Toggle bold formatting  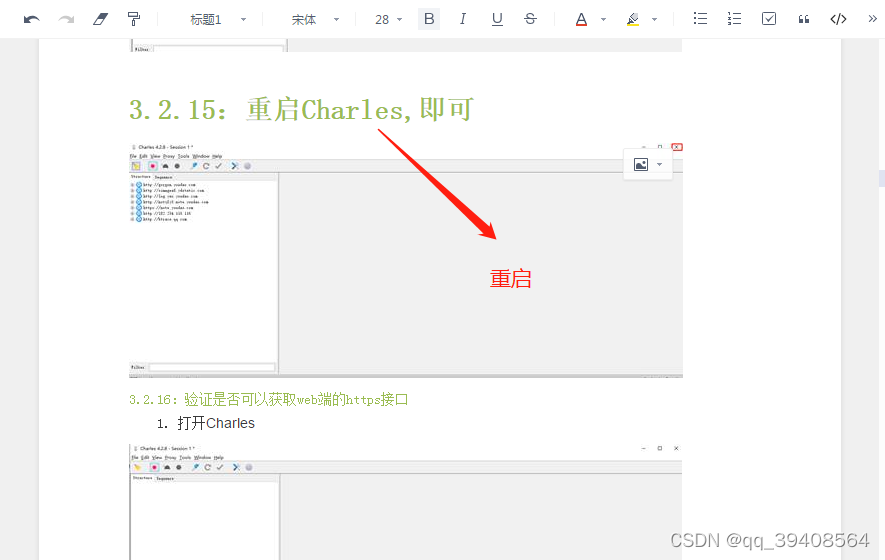[x=429, y=19]
